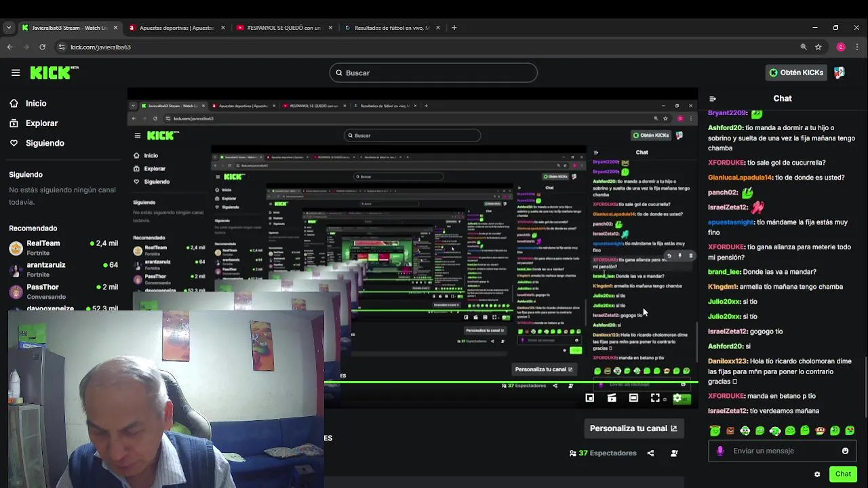Click username K1ngdm1 in chat
The width and height of the screenshot is (868, 488).
(722, 287)
